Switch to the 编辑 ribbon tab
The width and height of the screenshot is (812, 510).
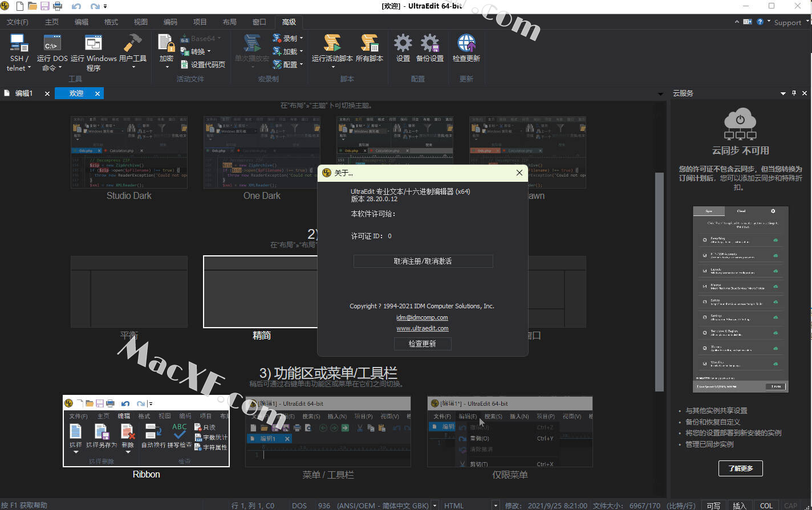82,22
